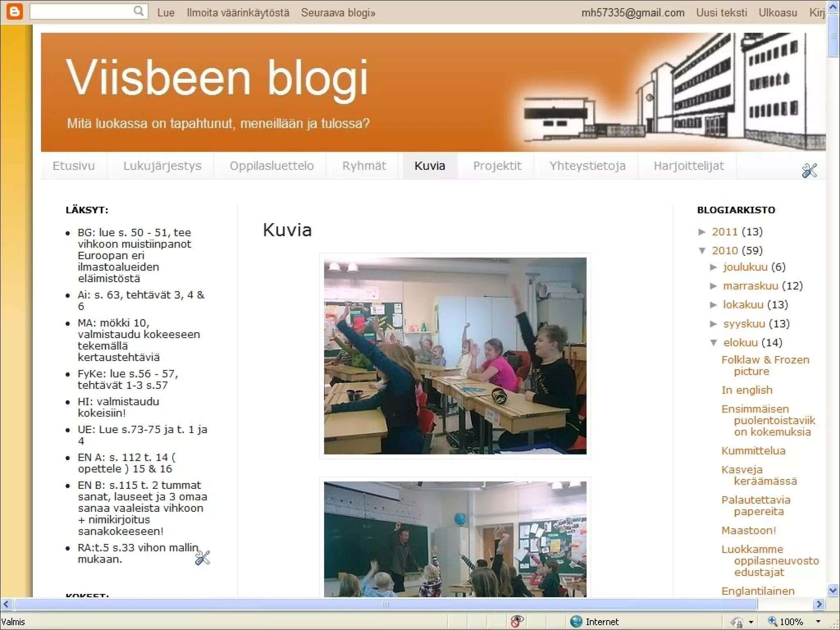Screen dimensions: 840x630
Task: Open the zoom level dropdown arrow
Action: pos(818,622)
